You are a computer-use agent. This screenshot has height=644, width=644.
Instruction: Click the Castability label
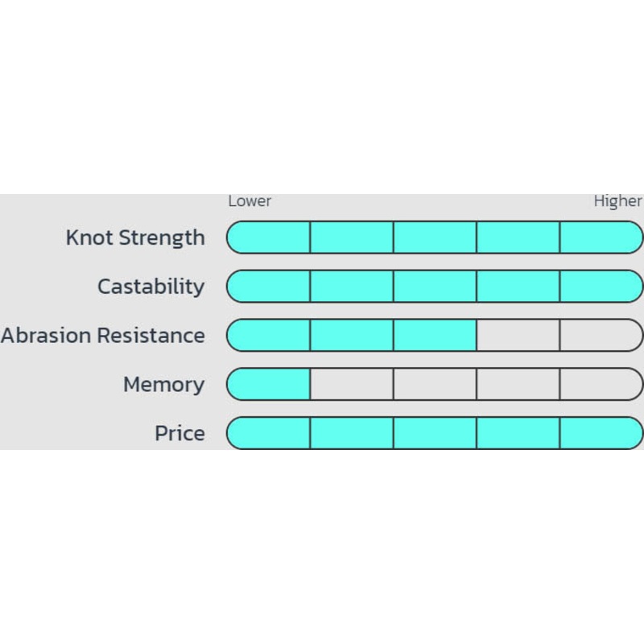coord(151,287)
